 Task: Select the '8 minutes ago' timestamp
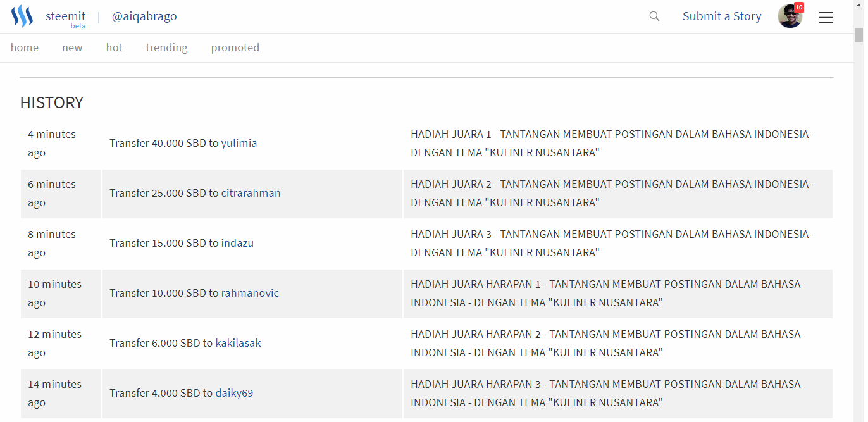pyautogui.click(x=52, y=243)
